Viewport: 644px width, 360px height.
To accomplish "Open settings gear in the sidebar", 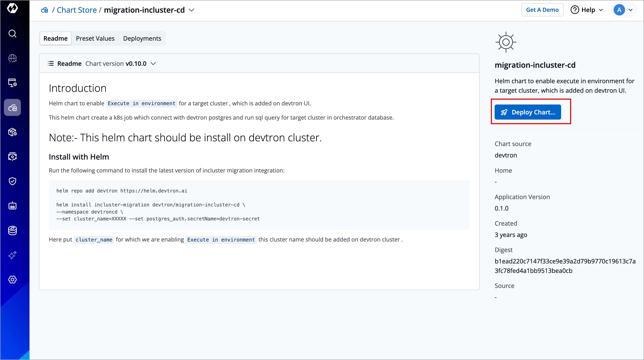I will point(12,280).
